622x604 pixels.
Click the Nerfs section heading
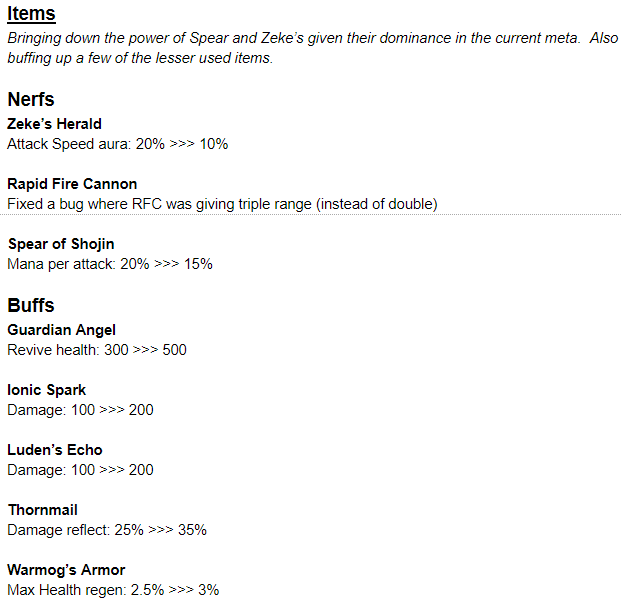click(31, 99)
